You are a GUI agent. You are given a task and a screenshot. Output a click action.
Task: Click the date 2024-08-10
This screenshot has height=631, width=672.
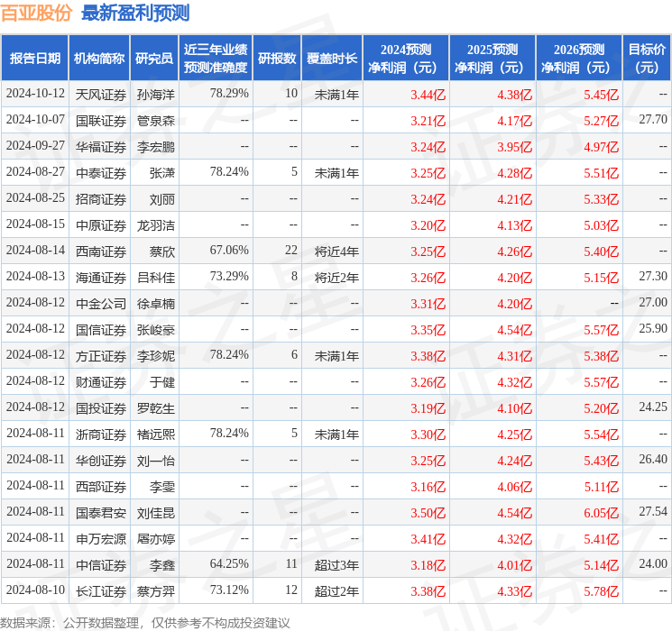(35, 590)
